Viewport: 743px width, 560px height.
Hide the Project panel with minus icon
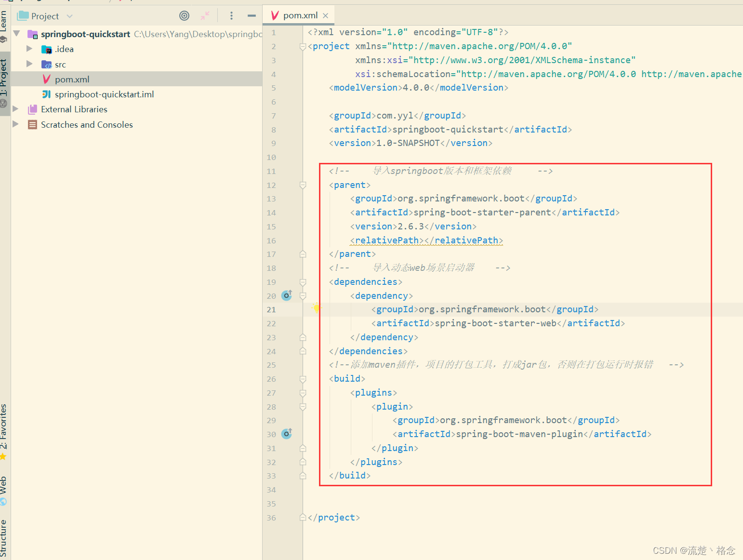252,16
